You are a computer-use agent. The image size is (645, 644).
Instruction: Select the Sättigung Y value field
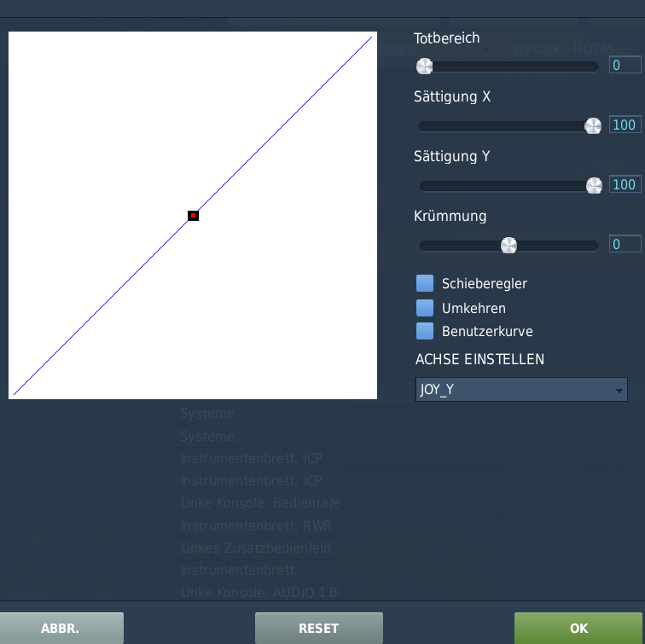(x=625, y=184)
